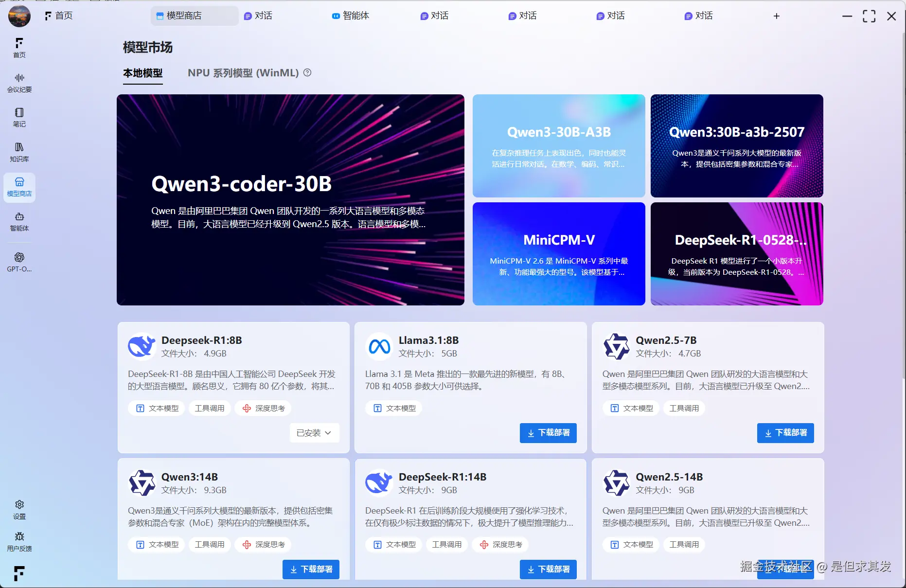
Task: Open 会议纪要 from the sidebar
Action: coord(19,82)
